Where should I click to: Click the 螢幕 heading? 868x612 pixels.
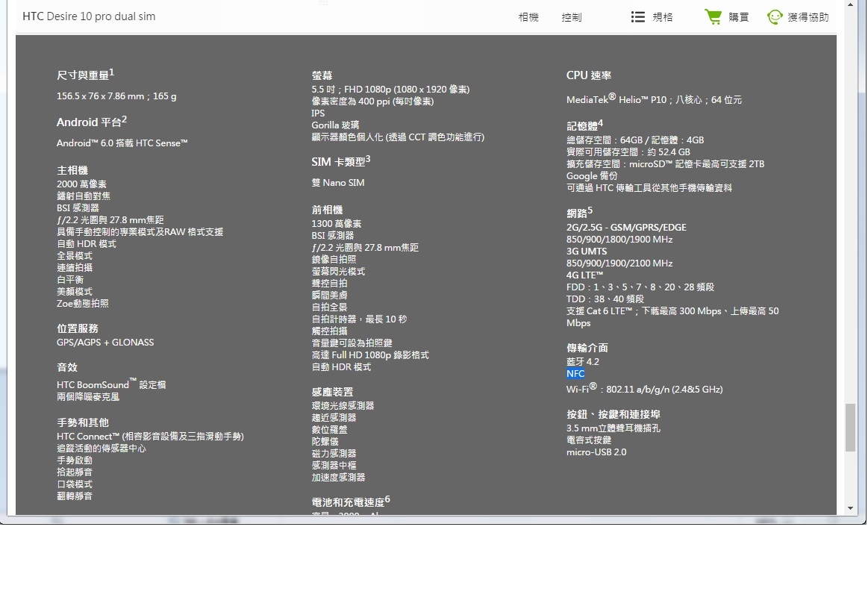click(322, 76)
